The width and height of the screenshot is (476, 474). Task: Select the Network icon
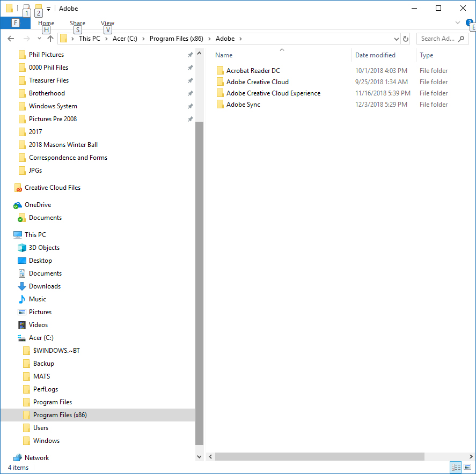18,457
